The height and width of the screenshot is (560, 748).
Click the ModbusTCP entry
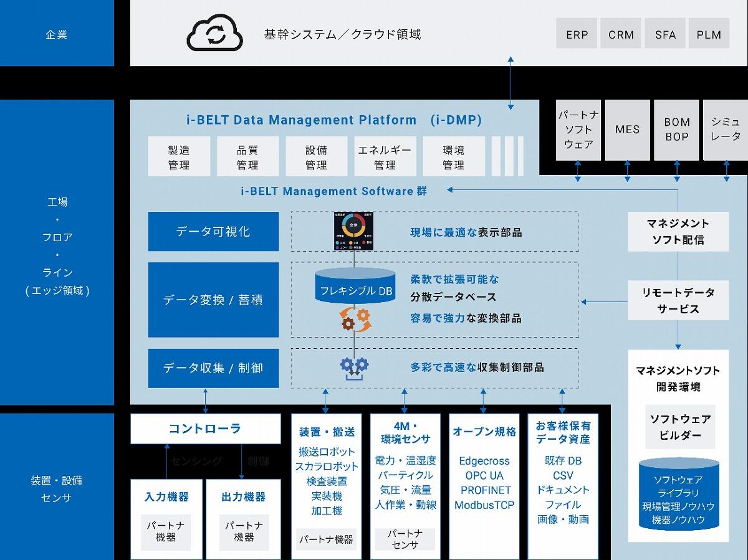[x=484, y=505]
